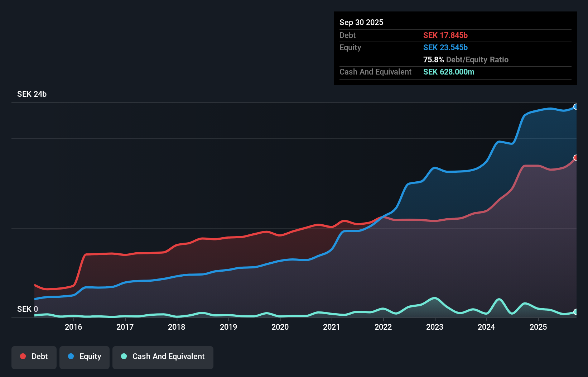This screenshot has width=588, height=377.
Task: Click the 75.8% Debt/Equity Ratio text
Action: pos(466,59)
